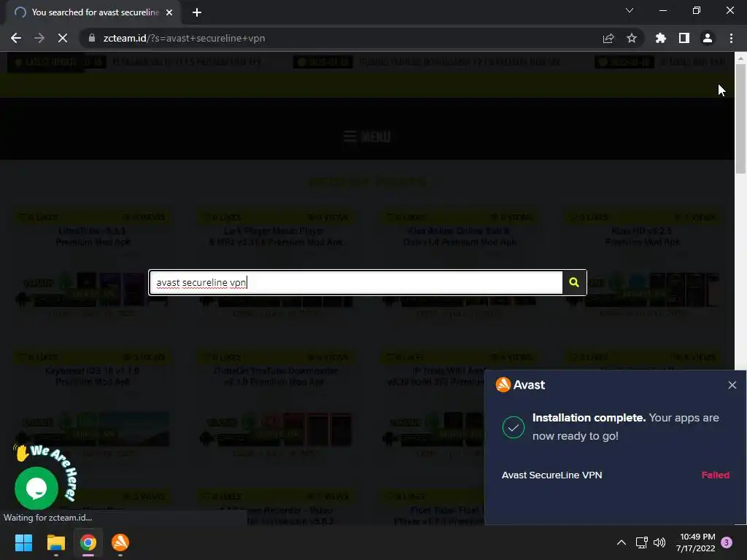Open the network status tray icon
Screen dimensions: 747x560
(x=642, y=542)
